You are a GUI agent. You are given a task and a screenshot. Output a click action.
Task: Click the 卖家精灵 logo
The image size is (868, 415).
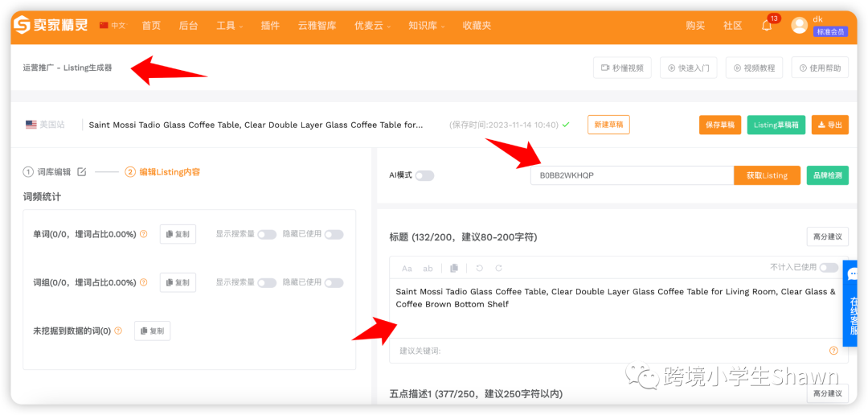pyautogui.click(x=51, y=25)
